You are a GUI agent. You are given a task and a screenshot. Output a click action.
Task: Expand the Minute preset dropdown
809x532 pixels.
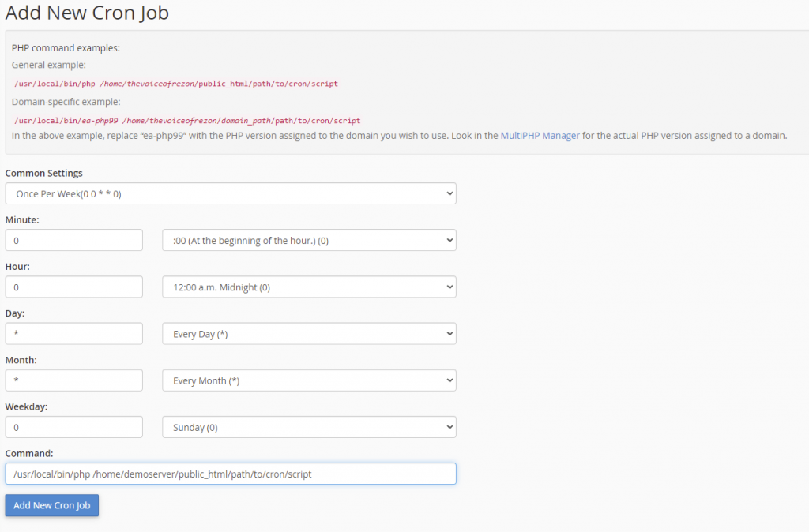308,239
